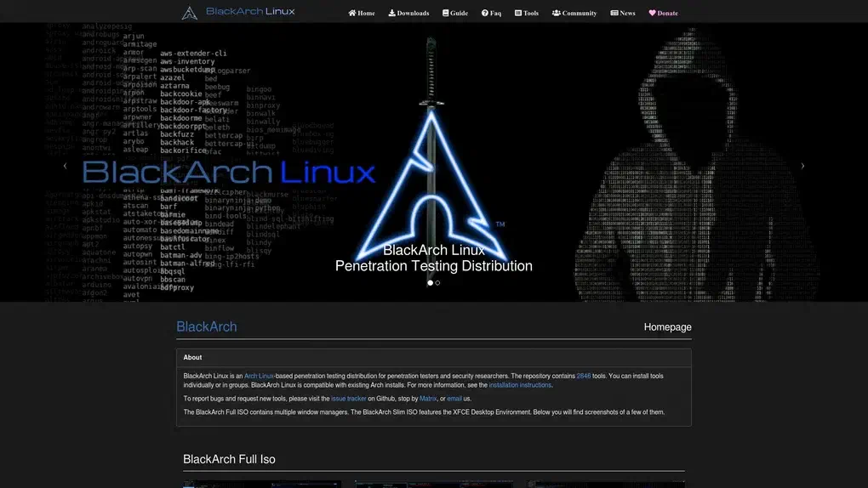Click the Homepage label

tap(667, 327)
